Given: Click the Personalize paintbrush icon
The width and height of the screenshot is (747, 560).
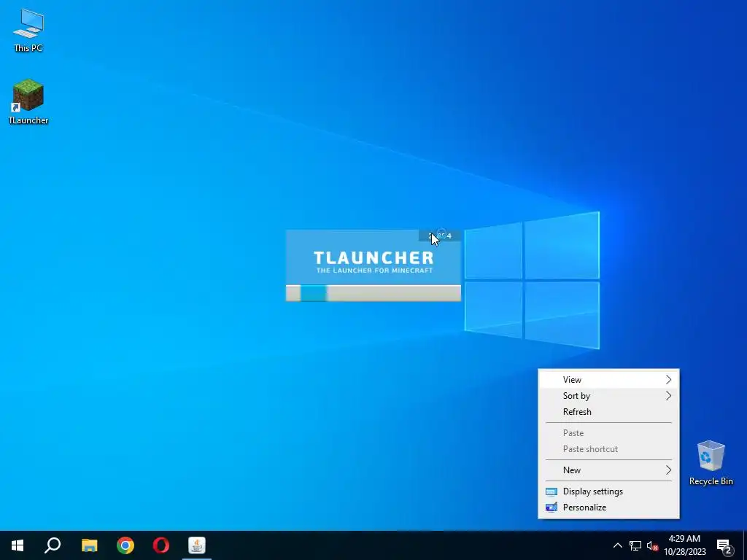Looking at the screenshot, I should coord(551,507).
